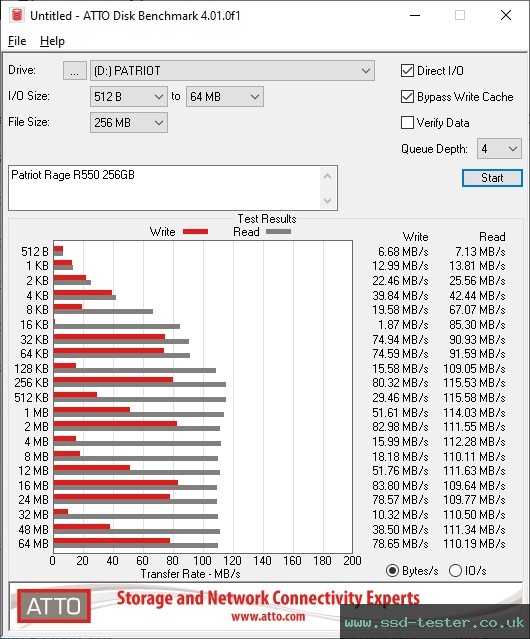Expand the Drive (D:) PATRIOT dropdown
Viewport: 530px width, 639px height.
click(232, 71)
